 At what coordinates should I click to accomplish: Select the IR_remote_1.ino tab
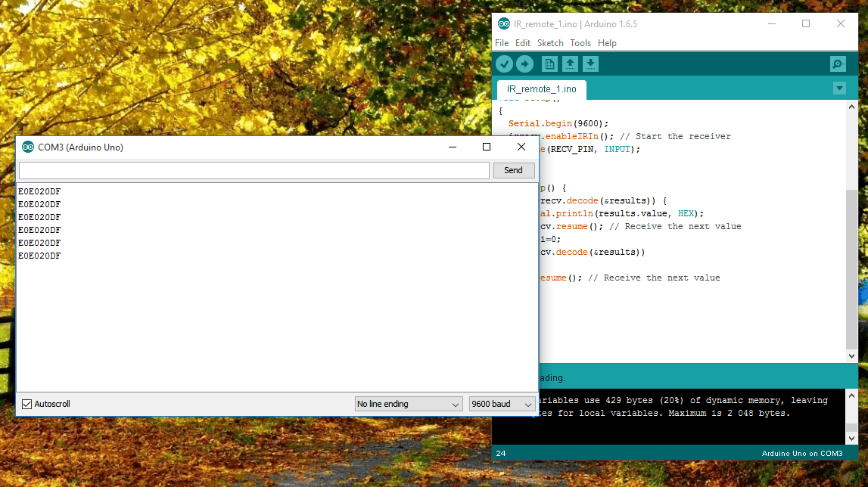click(x=541, y=89)
